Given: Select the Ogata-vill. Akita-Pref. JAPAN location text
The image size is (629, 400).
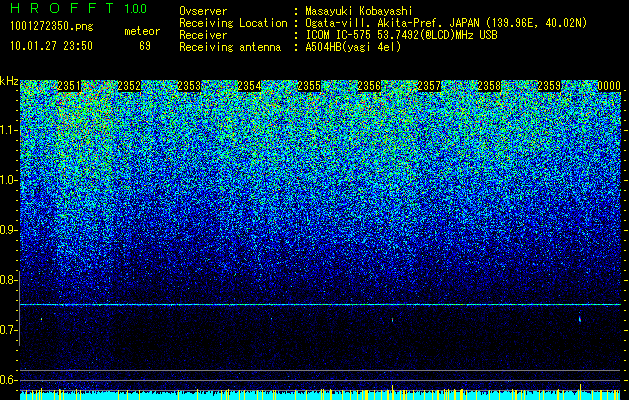Looking at the screenshot, I should coord(446,23).
